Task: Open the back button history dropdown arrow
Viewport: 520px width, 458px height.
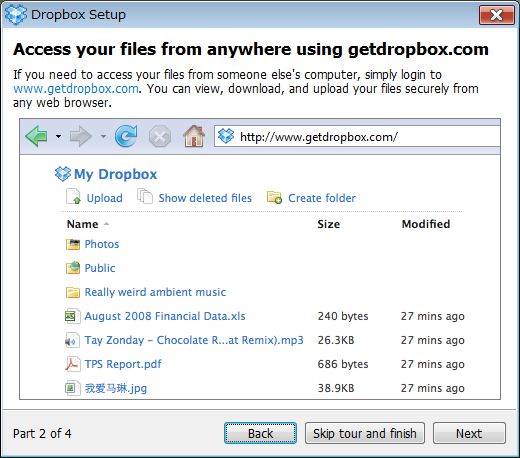Action: click(58, 136)
